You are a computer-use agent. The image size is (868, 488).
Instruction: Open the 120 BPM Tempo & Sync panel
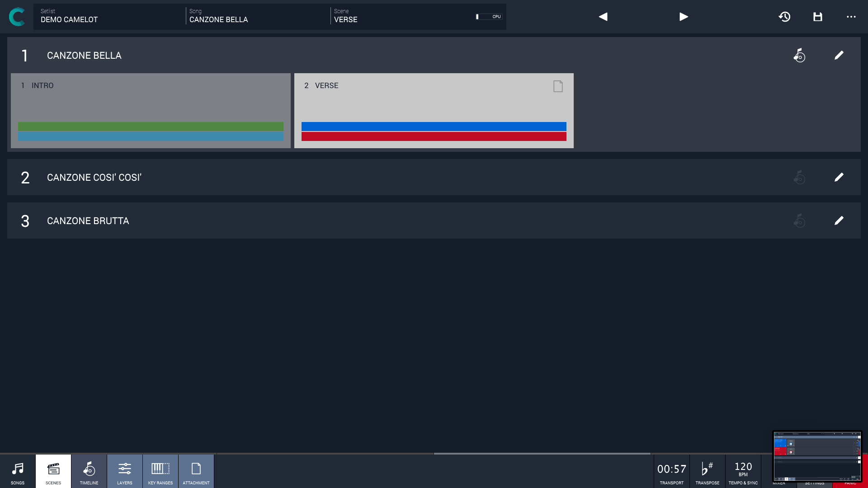click(743, 471)
